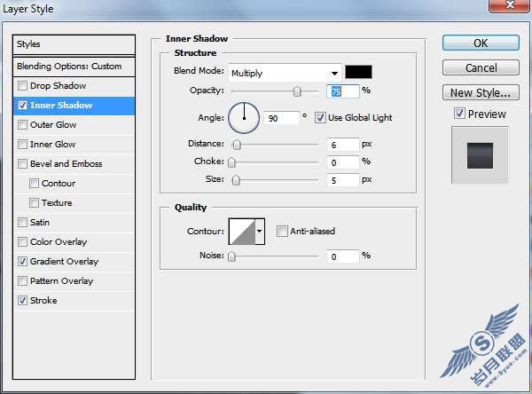Uncheck the Gradient Overlay checkbox
This screenshot has height=394, width=532.
click(x=22, y=262)
